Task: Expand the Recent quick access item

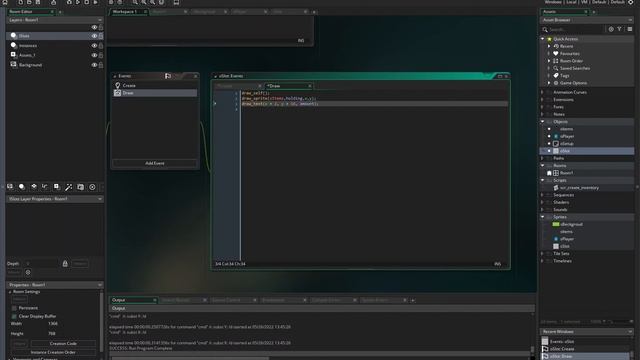Action: click(549, 46)
